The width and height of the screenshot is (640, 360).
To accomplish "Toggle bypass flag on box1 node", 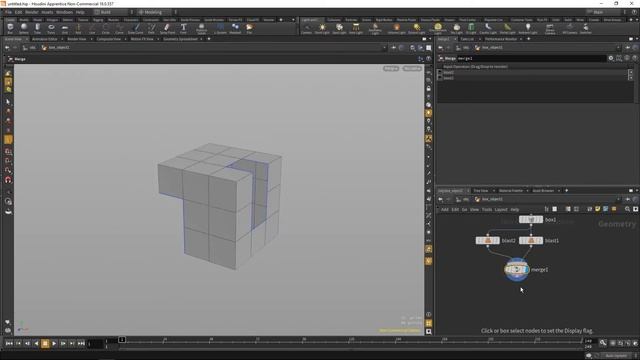I will 522,220.
